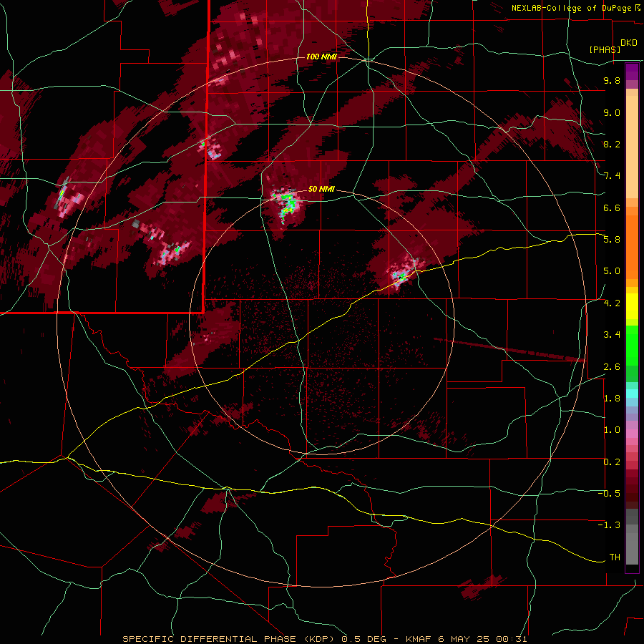Click the DKD product label
This screenshot has width=644, height=644.
pyautogui.click(x=629, y=43)
